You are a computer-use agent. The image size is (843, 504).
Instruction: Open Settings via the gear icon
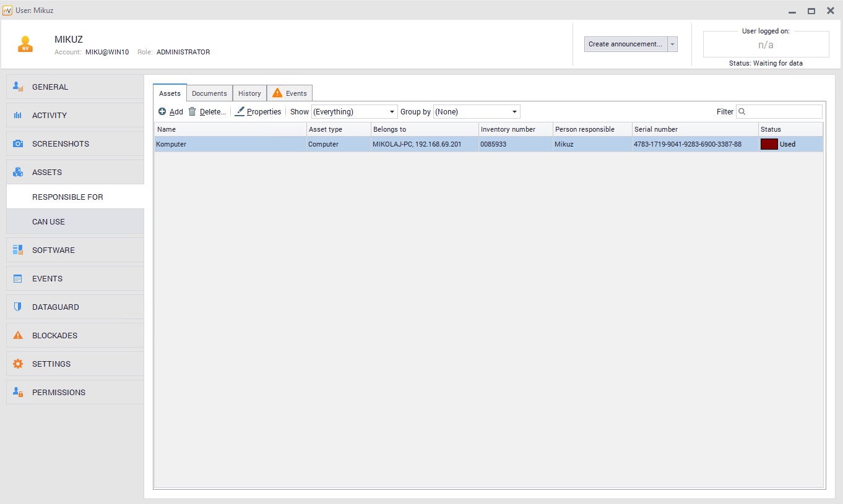(x=18, y=364)
